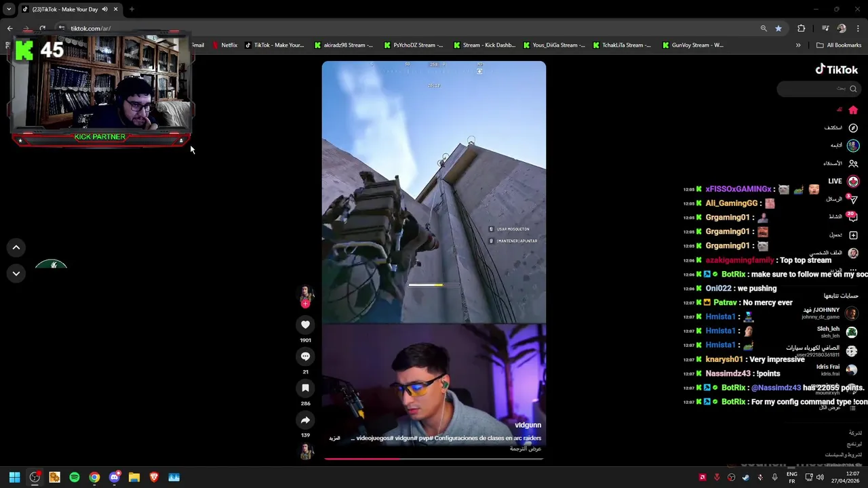The image size is (868, 488).
Task: Open Chrome from the taskbar
Action: click(x=94, y=477)
